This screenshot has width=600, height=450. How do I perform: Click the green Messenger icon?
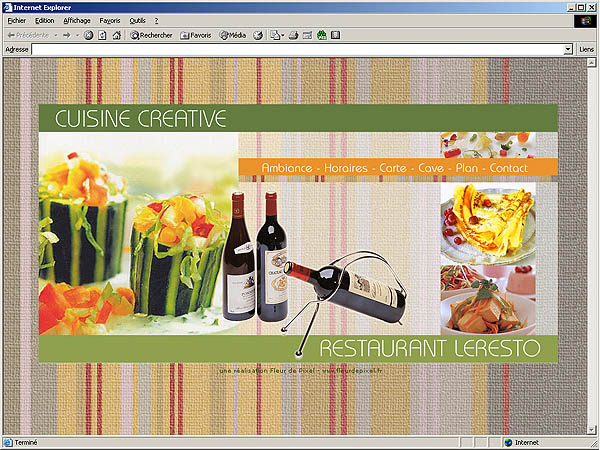[x=322, y=35]
